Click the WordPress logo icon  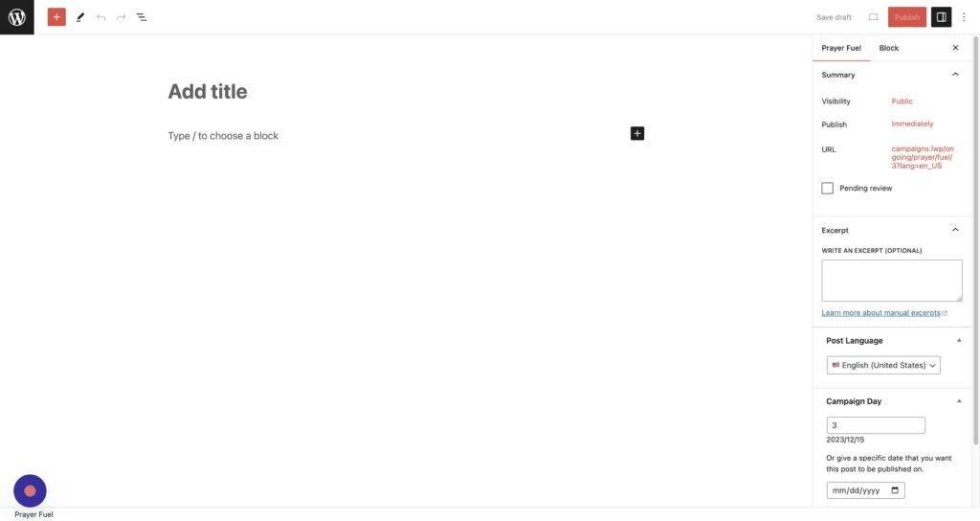17,17
